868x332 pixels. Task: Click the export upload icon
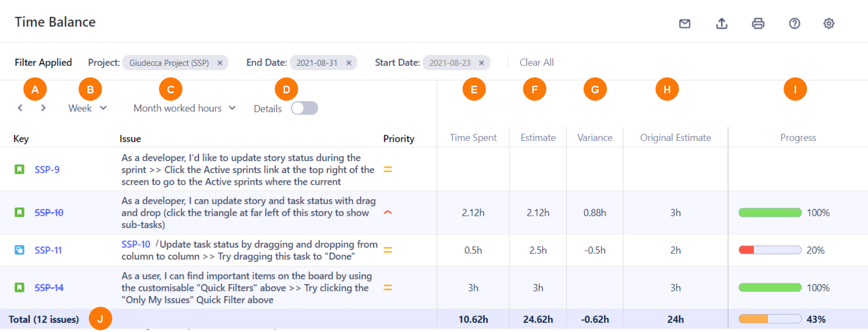tap(721, 23)
